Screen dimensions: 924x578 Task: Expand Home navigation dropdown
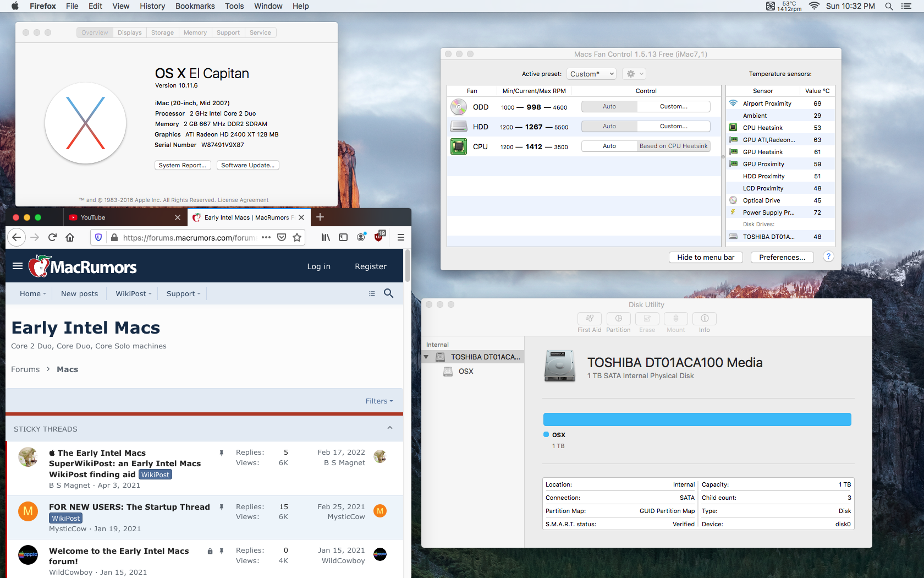[33, 294]
